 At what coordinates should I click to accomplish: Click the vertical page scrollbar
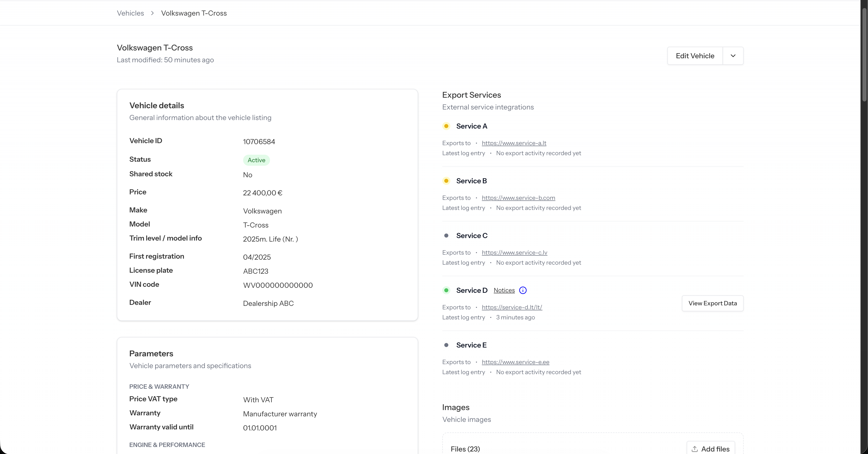[864, 54]
